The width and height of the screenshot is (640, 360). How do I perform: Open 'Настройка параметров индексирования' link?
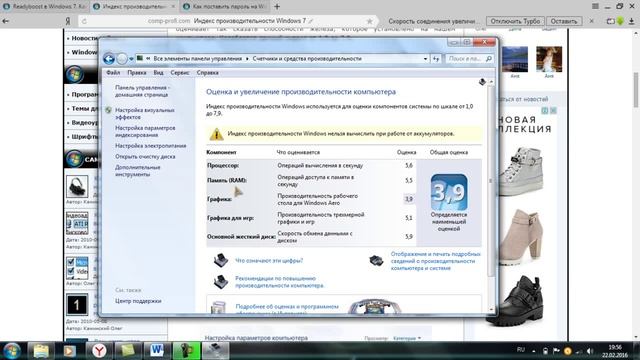point(145,131)
